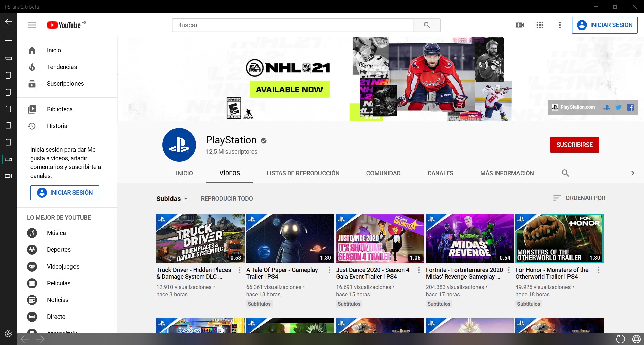Image resolution: width=644 pixels, height=345 pixels.
Task: Switch to the channel INICIO tab
Action: click(x=184, y=173)
